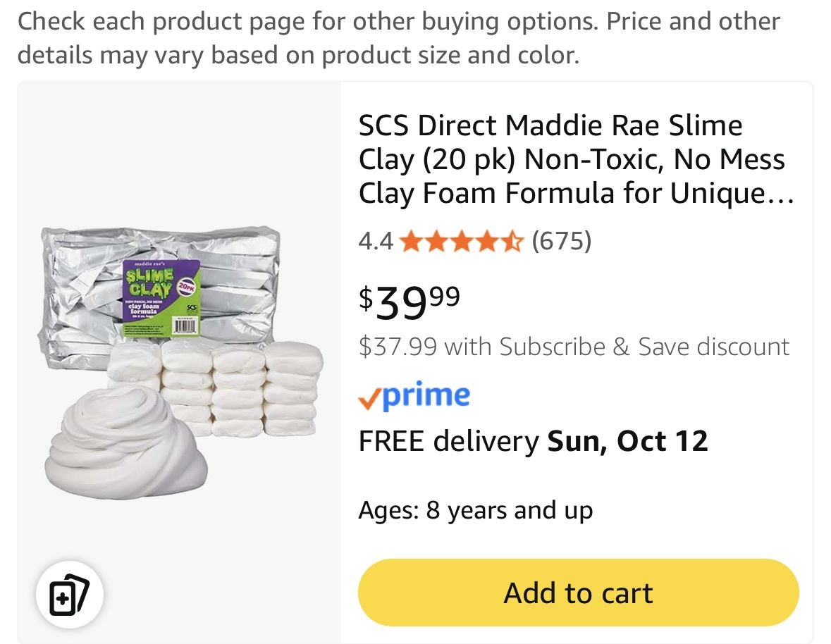Tap the view-similar cards icon
This screenshot has width=831, height=644.
(70, 594)
